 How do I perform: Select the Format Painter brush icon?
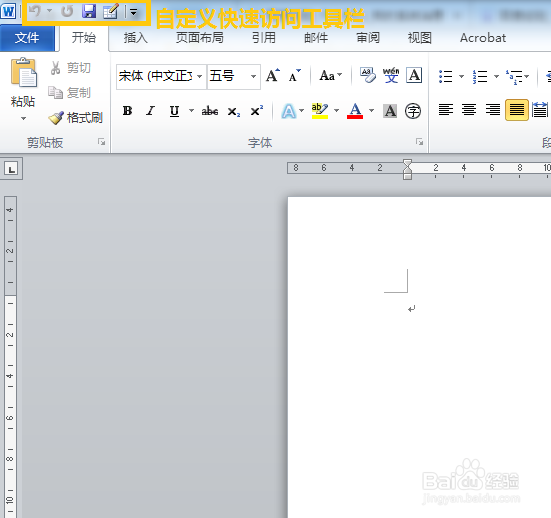[x=56, y=118]
